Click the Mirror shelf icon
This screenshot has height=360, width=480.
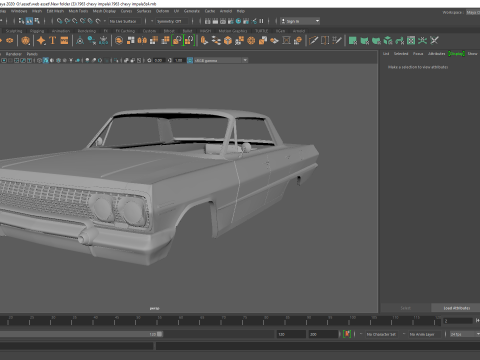[x=142, y=40]
